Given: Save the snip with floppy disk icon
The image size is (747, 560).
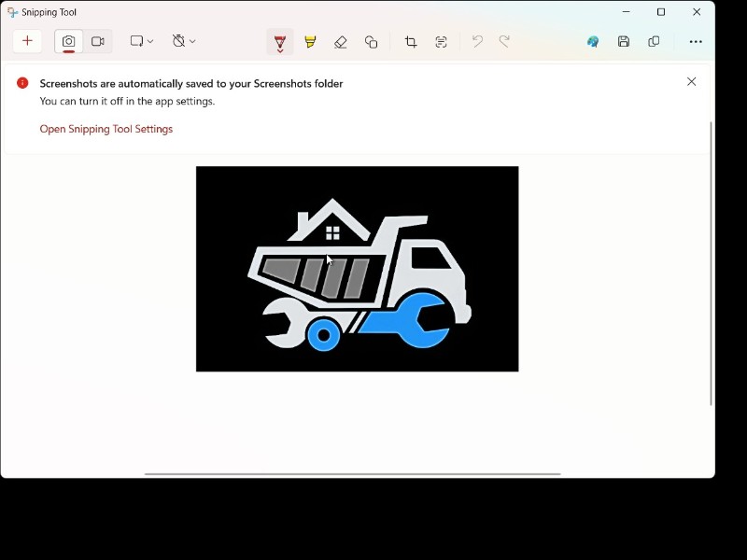Looking at the screenshot, I should click(624, 42).
